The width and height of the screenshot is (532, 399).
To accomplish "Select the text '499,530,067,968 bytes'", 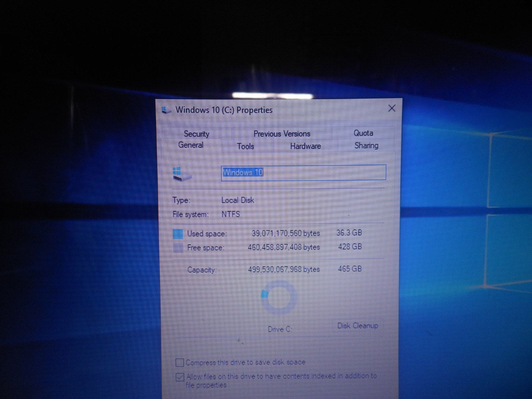I will coord(284,269).
